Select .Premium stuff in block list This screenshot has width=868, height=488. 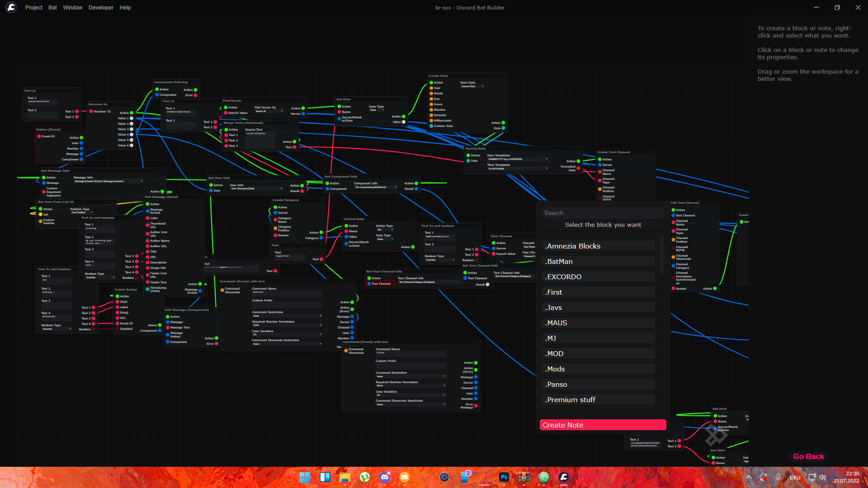coord(598,399)
